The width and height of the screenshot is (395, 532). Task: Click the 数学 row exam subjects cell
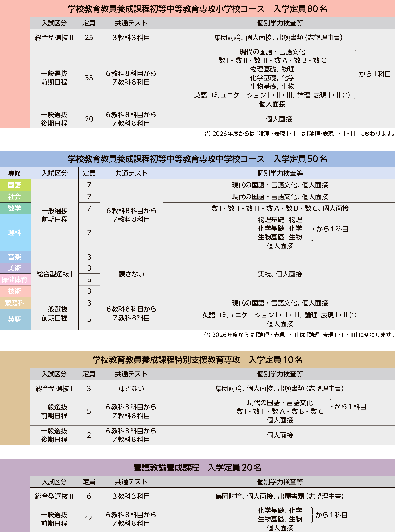279,208
